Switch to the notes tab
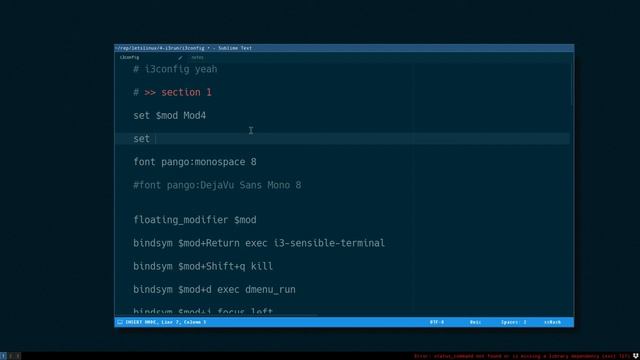The image size is (640, 360). point(197,58)
